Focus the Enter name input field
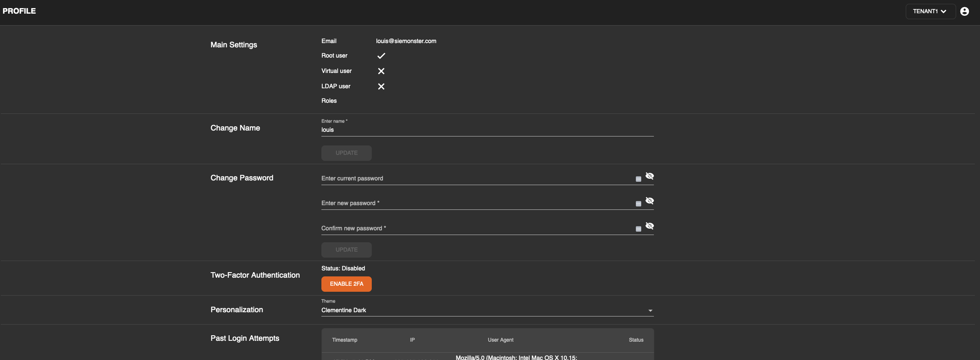The image size is (980, 360). pos(487,130)
